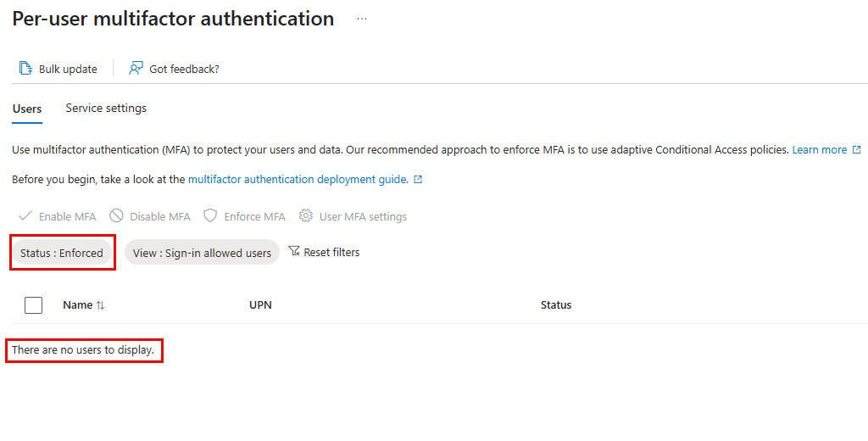Click the Disable MFA blocked-circle icon
The height and width of the screenshot is (441, 868).
pyautogui.click(x=117, y=216)
